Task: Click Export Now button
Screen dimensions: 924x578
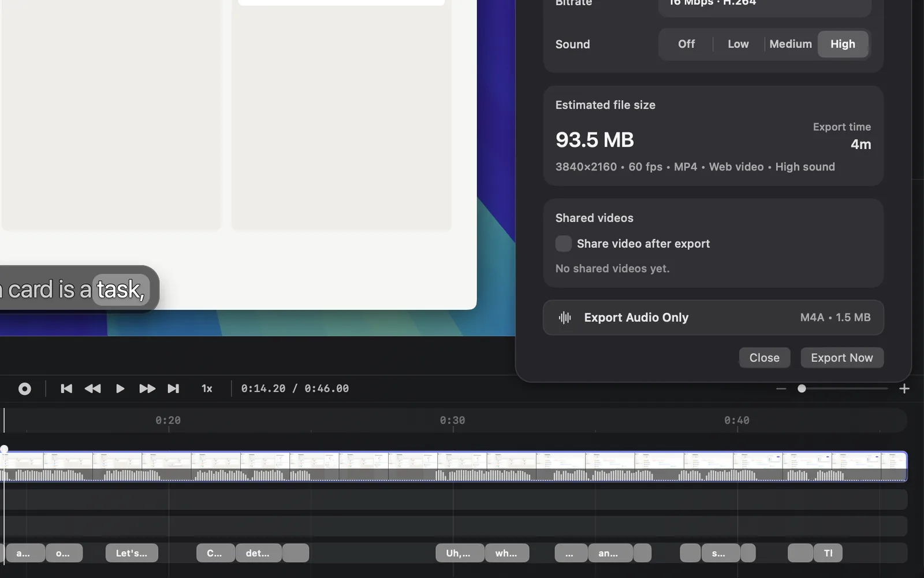Action: 842,358
